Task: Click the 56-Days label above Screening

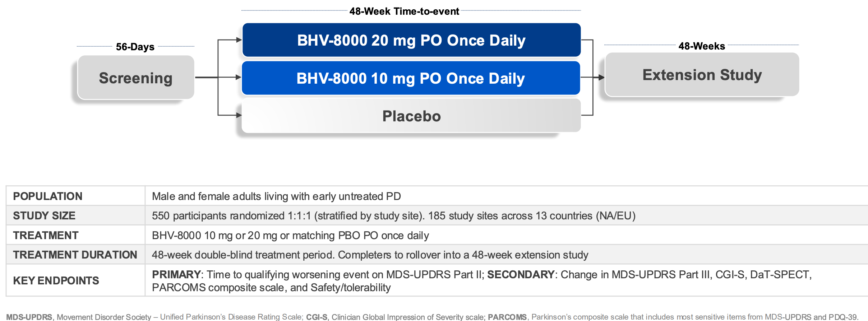Action: [x=135, y=47]
